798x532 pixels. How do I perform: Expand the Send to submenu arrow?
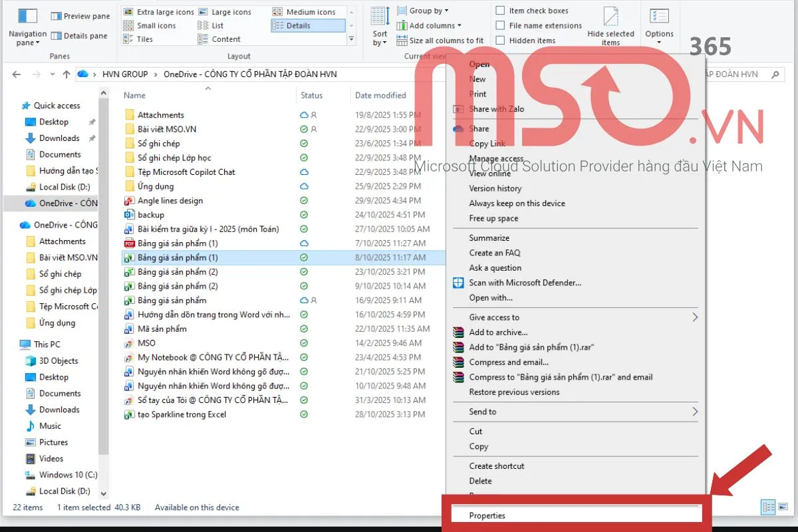tap(695, 412)
